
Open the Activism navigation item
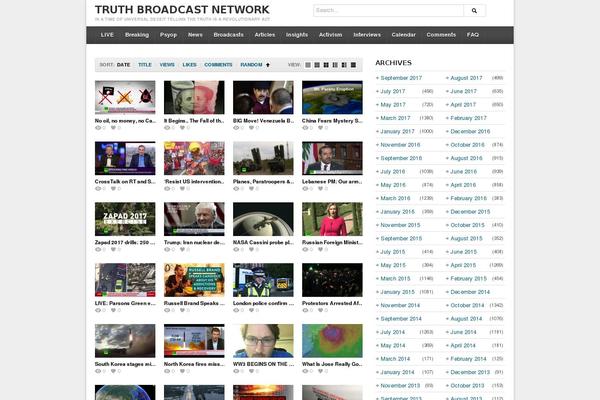tap(330, 35)
